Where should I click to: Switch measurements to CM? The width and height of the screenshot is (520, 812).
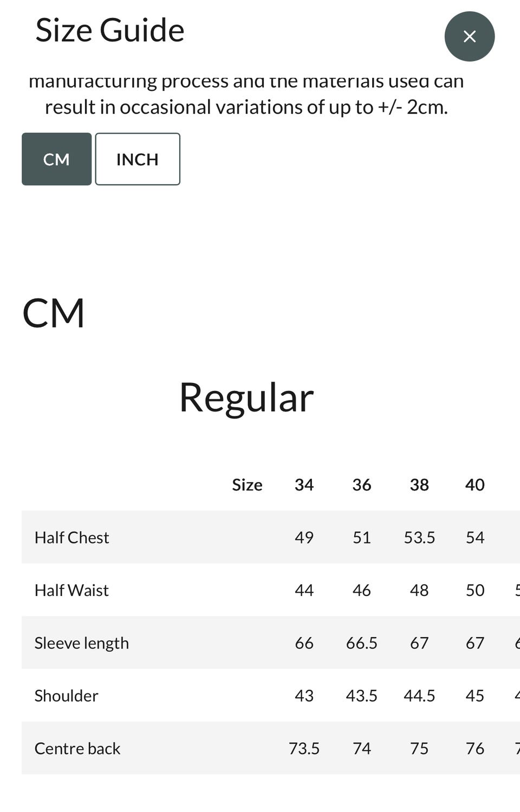(x=56, y=159)
